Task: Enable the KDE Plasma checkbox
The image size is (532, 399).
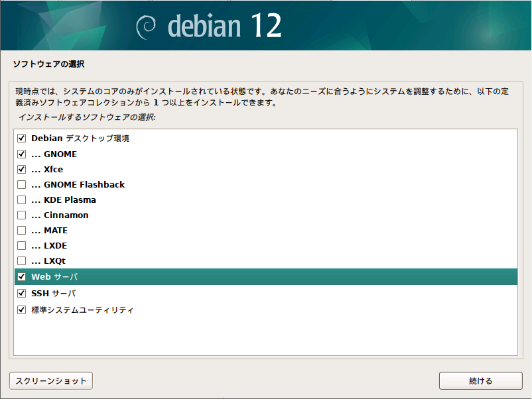Action: (x=22, y=199)
